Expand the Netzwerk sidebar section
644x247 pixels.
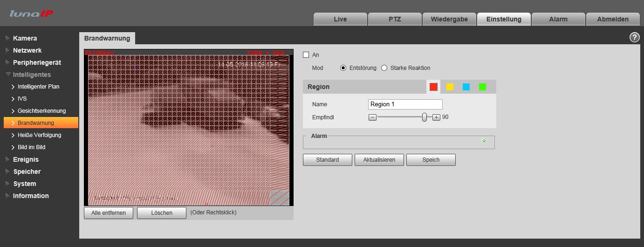(27, 50)
